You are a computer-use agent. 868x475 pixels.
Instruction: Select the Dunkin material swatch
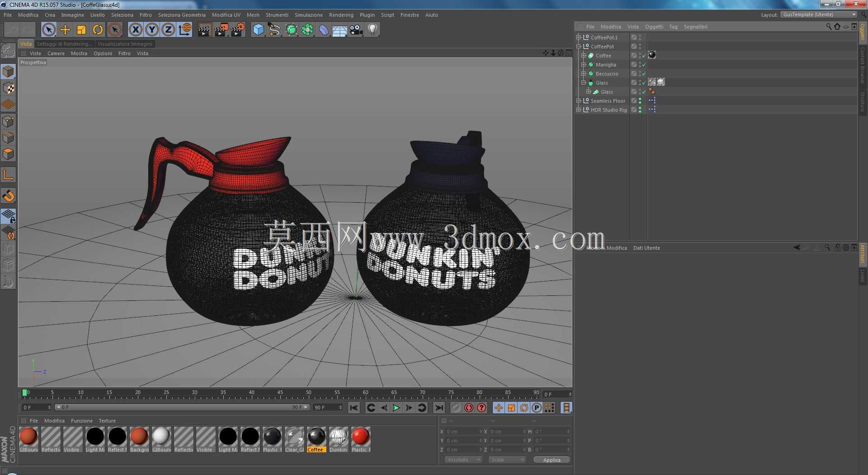(x=338, y=439)
